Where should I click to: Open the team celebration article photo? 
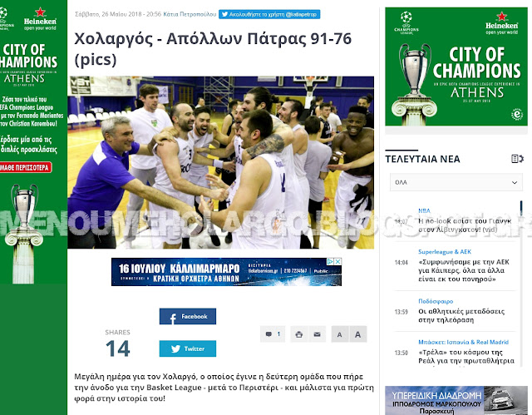(x=221, y=162)
